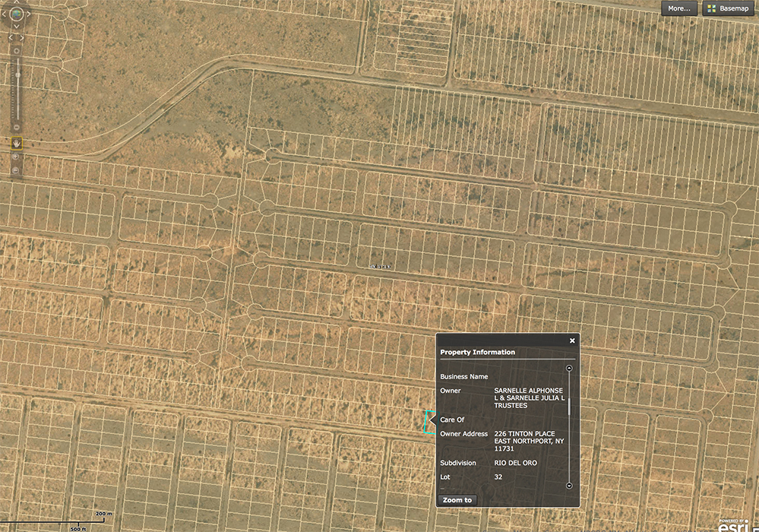
Task: Zoom in using slider plus button
Action: pos(17,51)
